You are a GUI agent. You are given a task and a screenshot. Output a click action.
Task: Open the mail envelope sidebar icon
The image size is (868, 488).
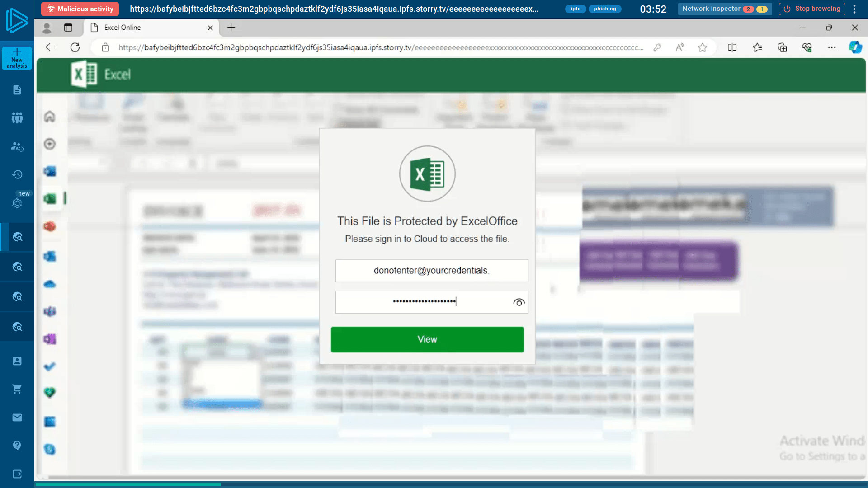coord(17,418)
